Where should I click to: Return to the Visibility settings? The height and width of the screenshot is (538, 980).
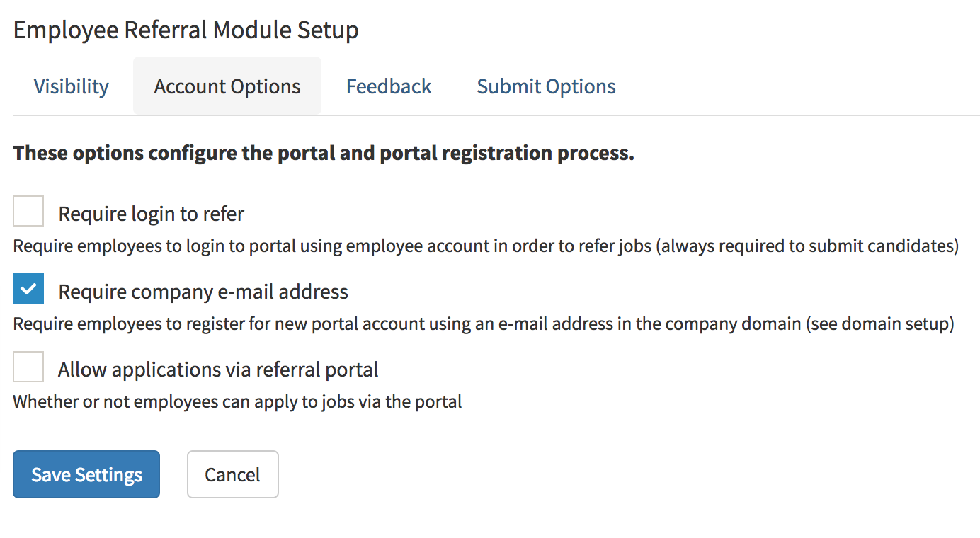pyautogui.click(x=70, y=86)
